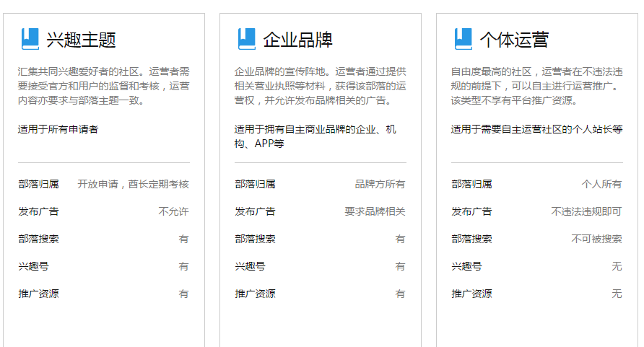Viewport: 644px width, 347px height.
Task: Click value 开放申请，酋长定期考核
Action: click(x=133, y=184)
